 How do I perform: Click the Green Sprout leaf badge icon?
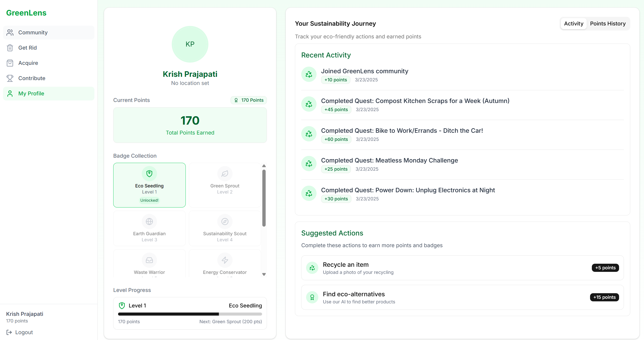pyautogui.click(x=225, y=174)
